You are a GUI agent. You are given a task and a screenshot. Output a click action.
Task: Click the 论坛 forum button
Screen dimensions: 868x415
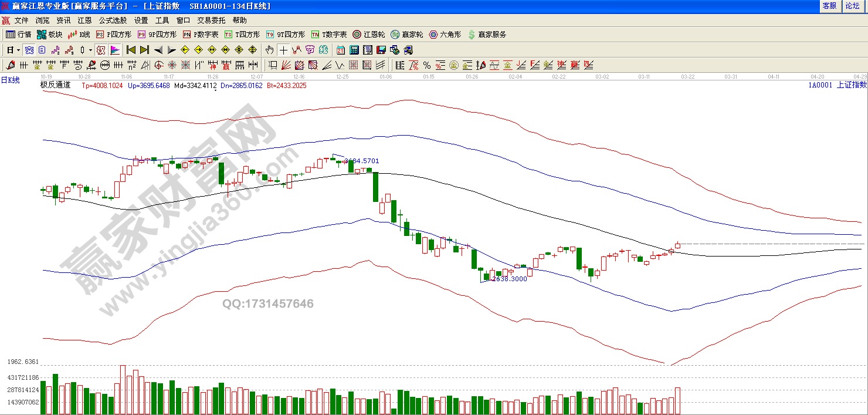(852, 5)
